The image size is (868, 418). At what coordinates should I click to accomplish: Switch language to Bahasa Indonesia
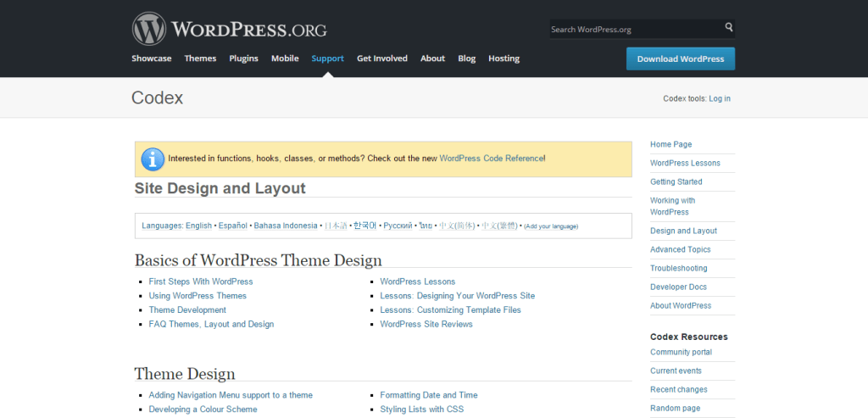coord(286,226)
